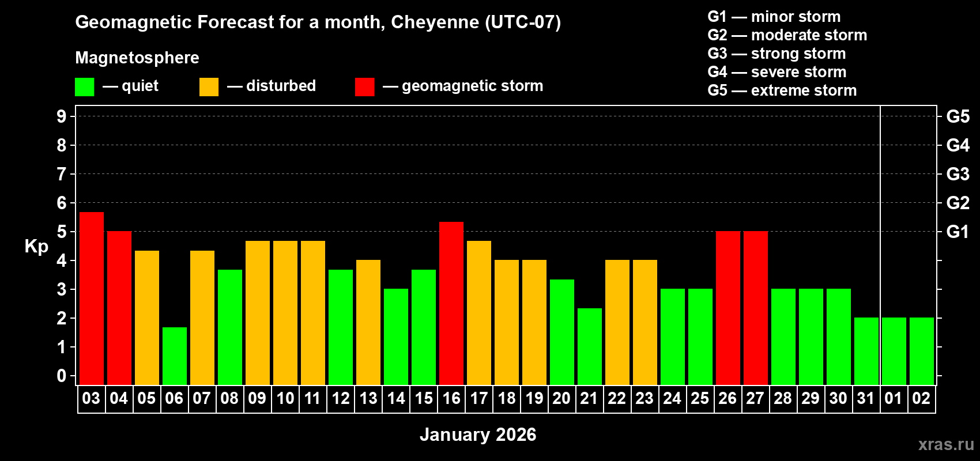Select the orange bar for day 23
This screenshot has height=461, width=980.
click(645, 323)
